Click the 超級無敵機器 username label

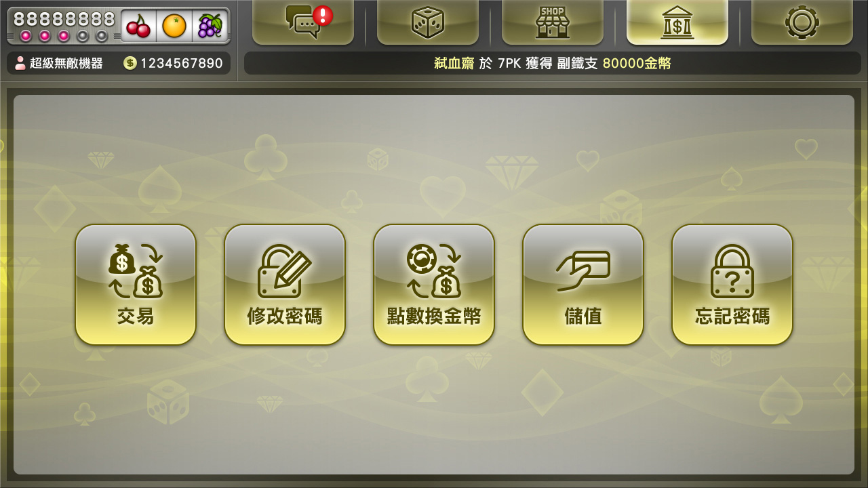[x=66, y=63]
